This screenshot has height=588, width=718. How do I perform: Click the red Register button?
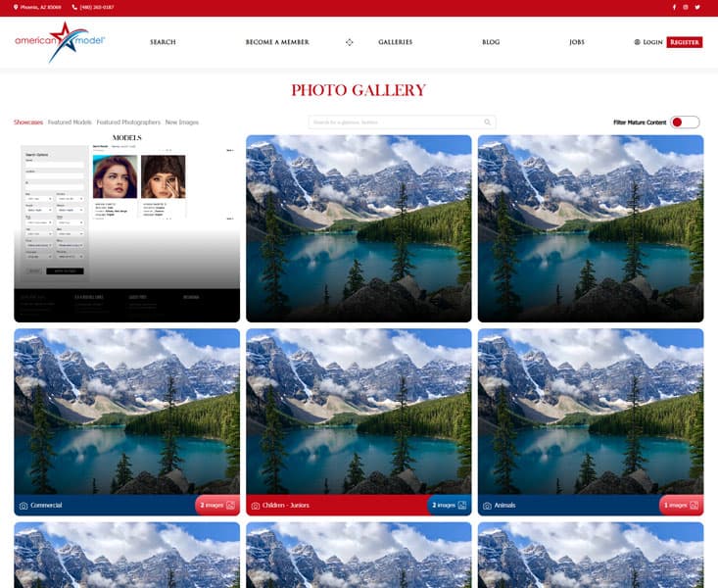(x=685, y=42)
